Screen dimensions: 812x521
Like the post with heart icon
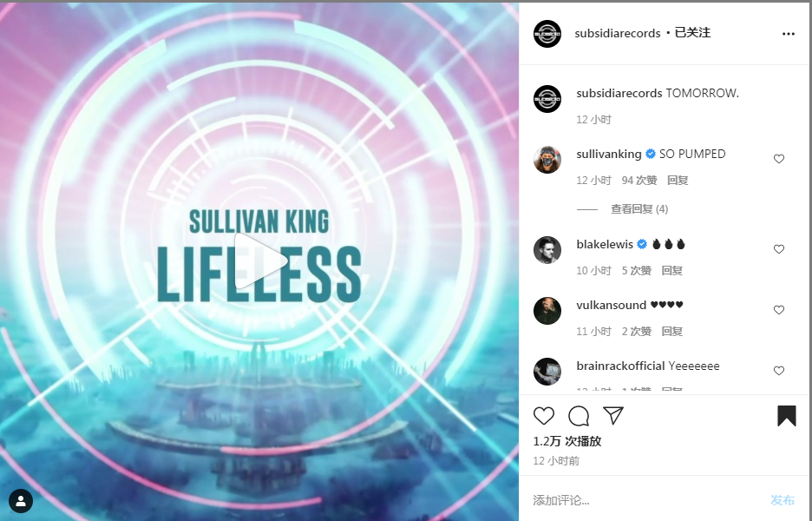pos(544,416)
